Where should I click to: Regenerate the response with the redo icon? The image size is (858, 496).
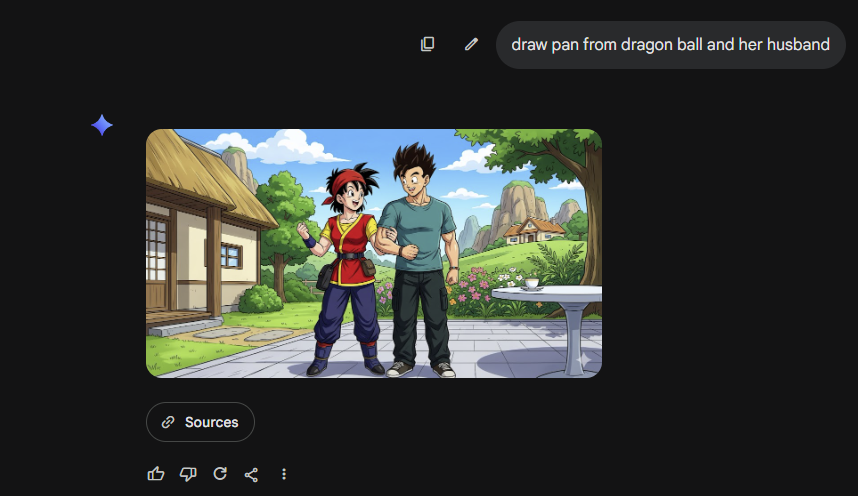220,474
